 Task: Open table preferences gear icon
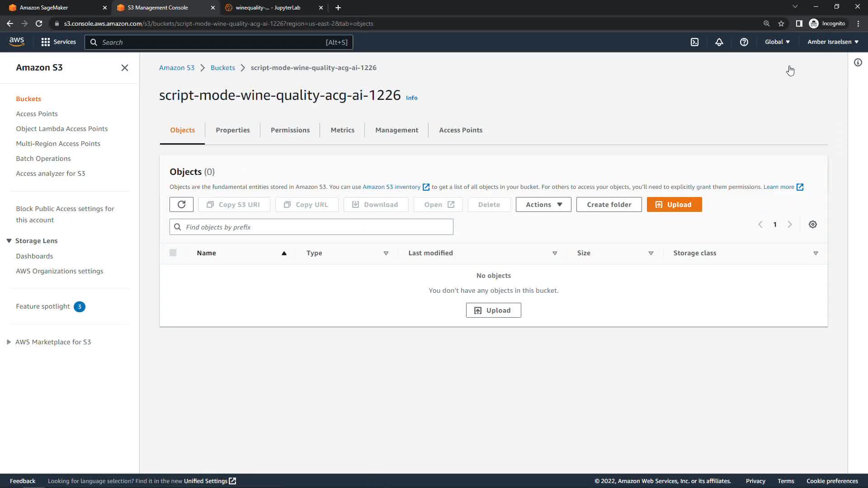[813, 225]
